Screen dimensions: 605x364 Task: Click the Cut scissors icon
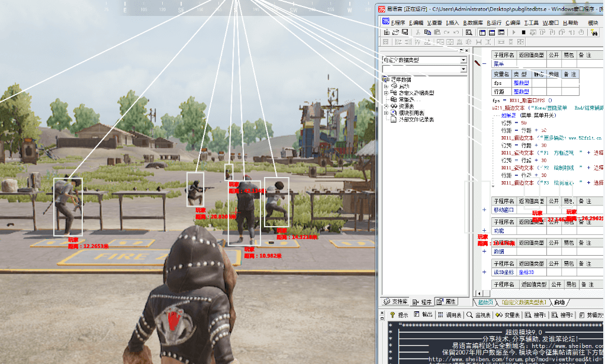click(x=418, y=33)
